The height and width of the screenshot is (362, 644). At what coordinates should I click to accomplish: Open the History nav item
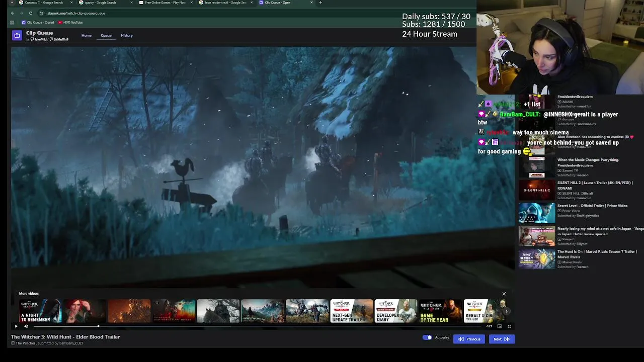pos(127,35)
